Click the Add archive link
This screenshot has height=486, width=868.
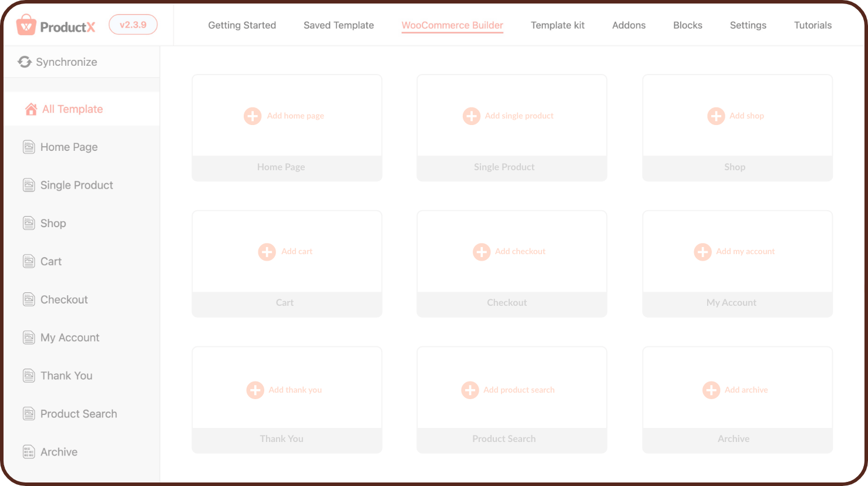click(746, 390)
